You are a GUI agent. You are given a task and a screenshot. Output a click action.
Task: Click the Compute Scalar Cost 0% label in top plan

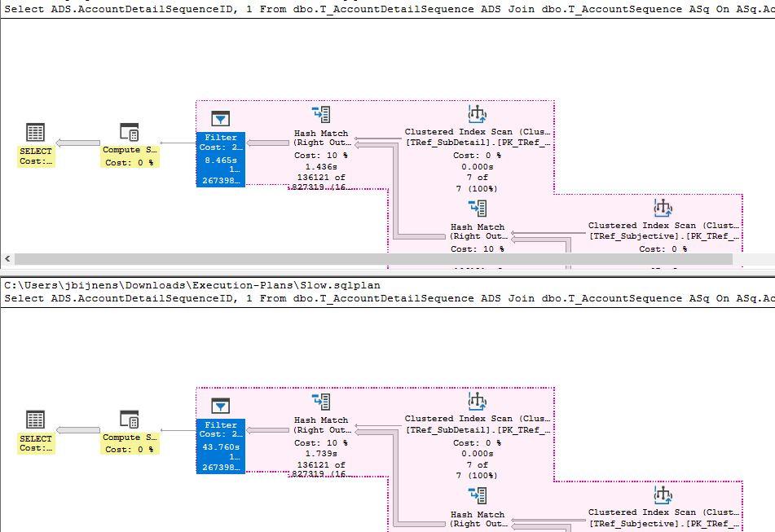130,162
